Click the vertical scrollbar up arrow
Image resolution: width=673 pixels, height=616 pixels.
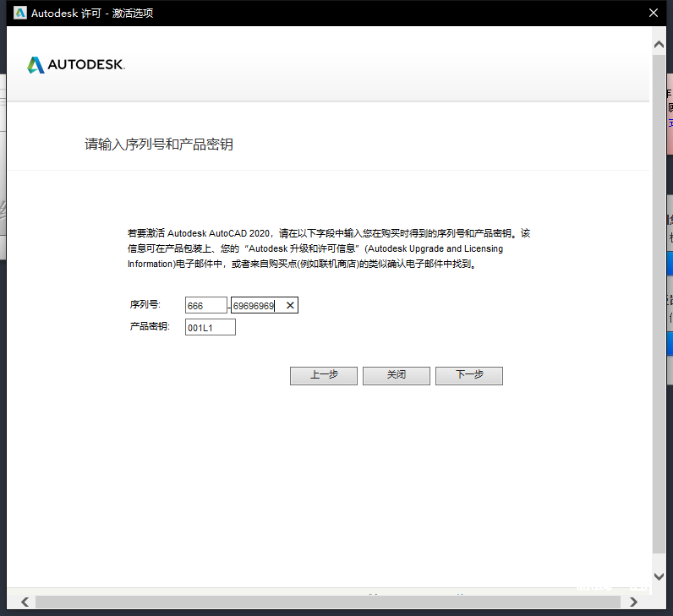click(x=659, y=43)
